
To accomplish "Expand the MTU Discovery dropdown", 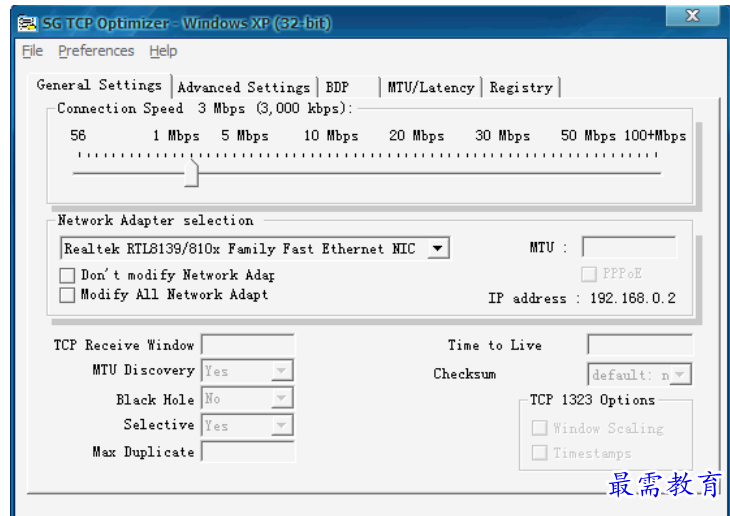I will [282, 371].
